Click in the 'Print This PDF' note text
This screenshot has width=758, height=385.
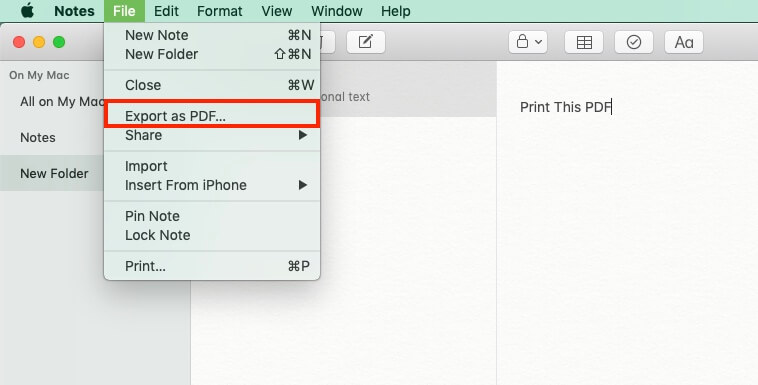click(566, 107)
